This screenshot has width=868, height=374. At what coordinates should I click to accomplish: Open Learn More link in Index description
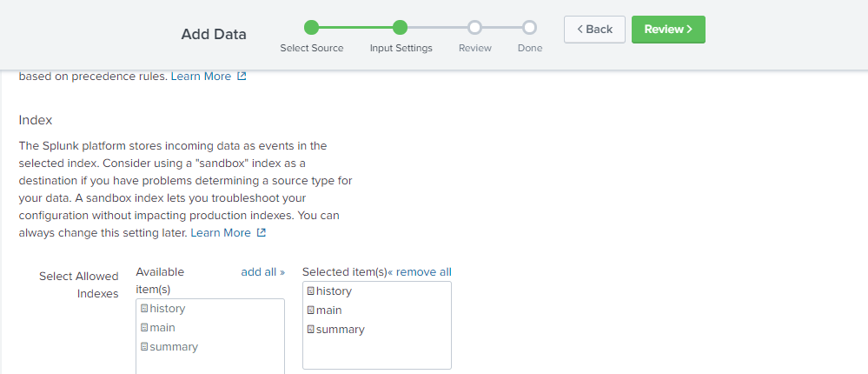[220, 233]
